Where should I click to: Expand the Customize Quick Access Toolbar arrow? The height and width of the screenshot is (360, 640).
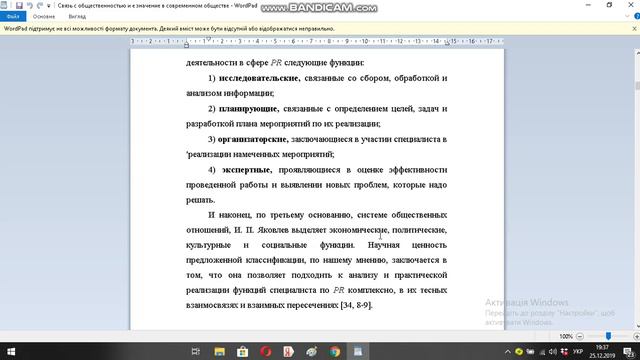pyautogui.click(x=49, y=6)
